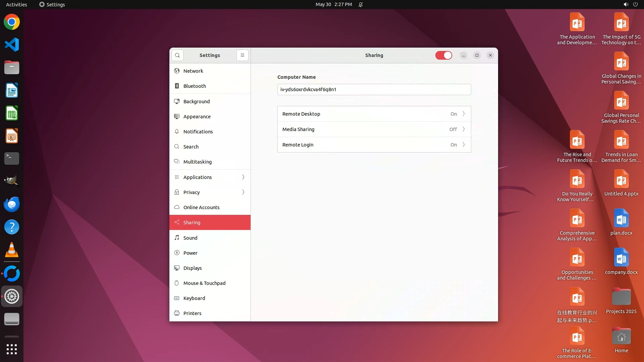Click the Bluetooth icon in the sidebar
Image resolution: width=644 pixels, height=362 pixels.
click(177, 86)
